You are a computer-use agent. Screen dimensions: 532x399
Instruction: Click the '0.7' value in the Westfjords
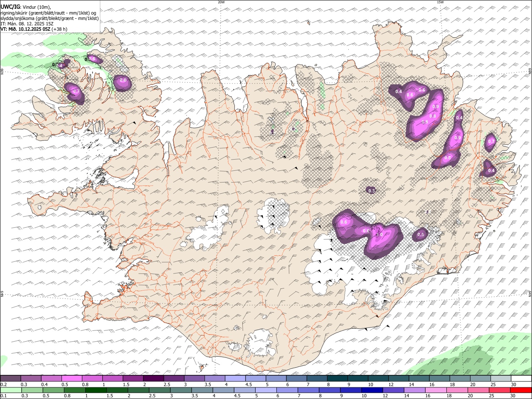(x=76, y=91)
